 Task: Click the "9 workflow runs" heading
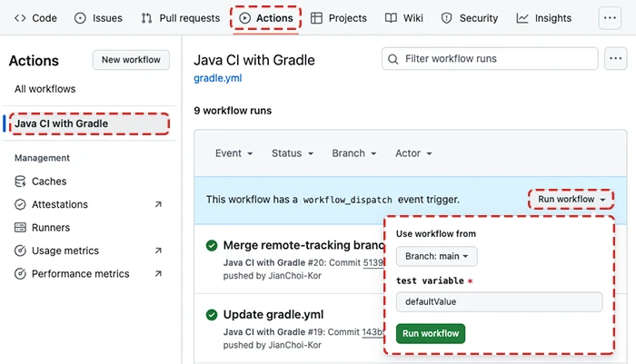click(233, 111)
